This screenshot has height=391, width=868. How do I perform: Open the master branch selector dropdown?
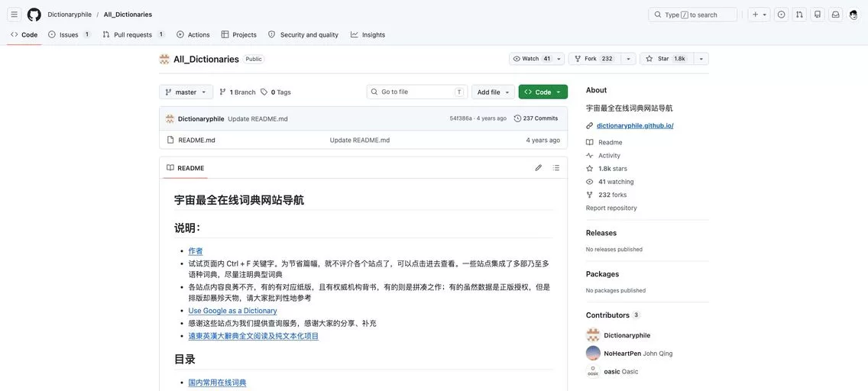pos(186,92)
